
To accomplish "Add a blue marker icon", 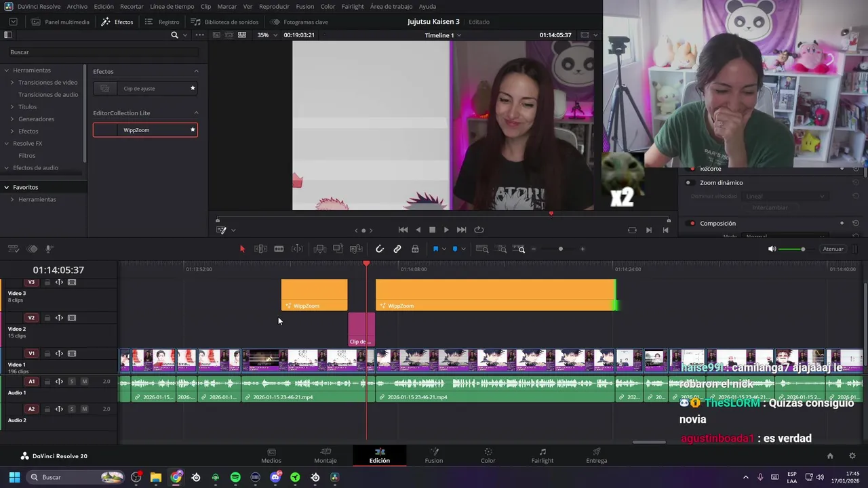I will point(455,249).
